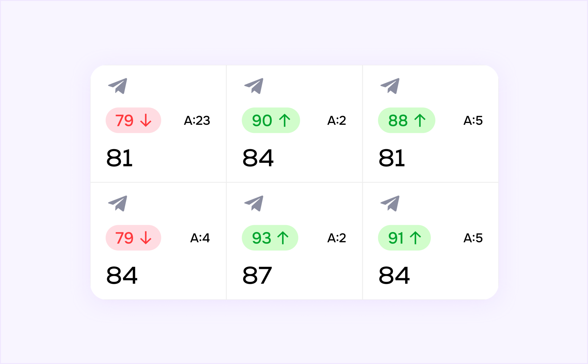Click the large 84 under the 91 badge
Screen dimensions: 588x364
tap(394, 275)
